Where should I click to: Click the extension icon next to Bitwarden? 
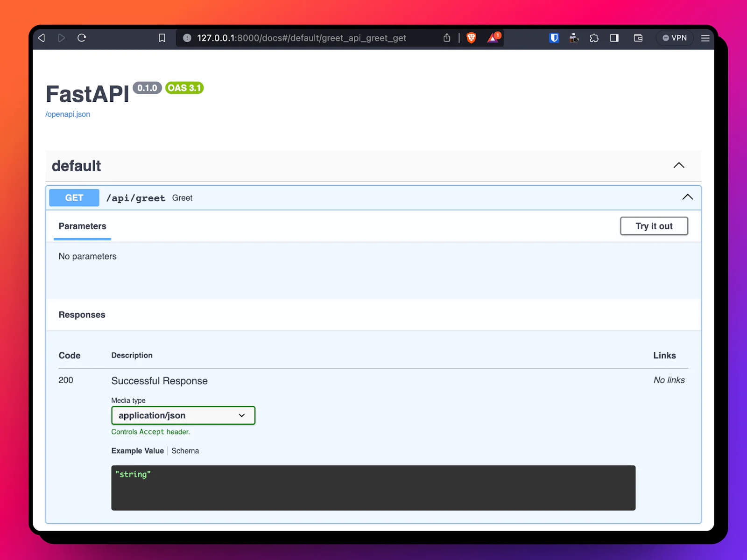(x=574, y=38)
